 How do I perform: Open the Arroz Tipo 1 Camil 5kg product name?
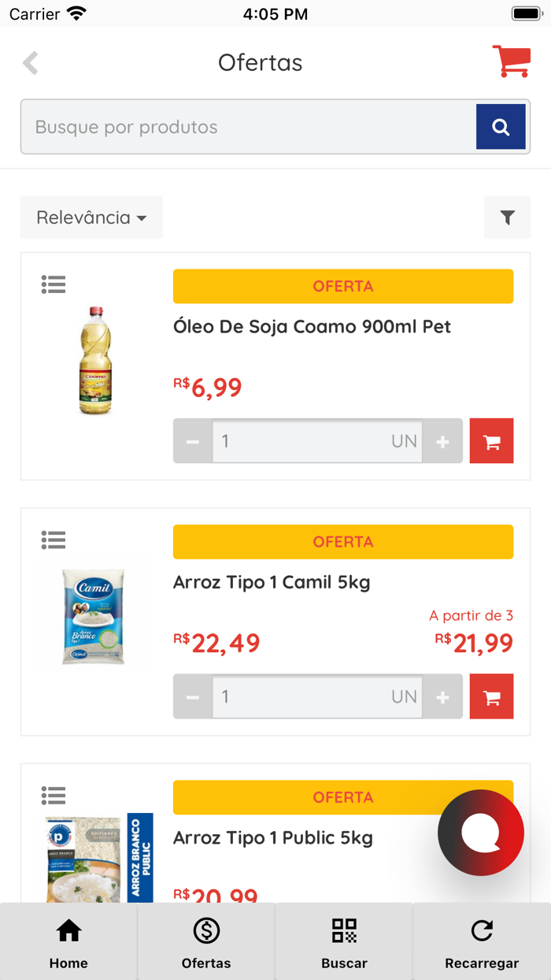pyautogui.click(x=272, y=582)
